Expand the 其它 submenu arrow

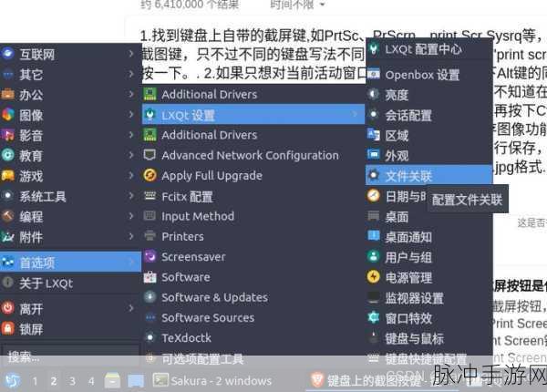coord(131,74)
